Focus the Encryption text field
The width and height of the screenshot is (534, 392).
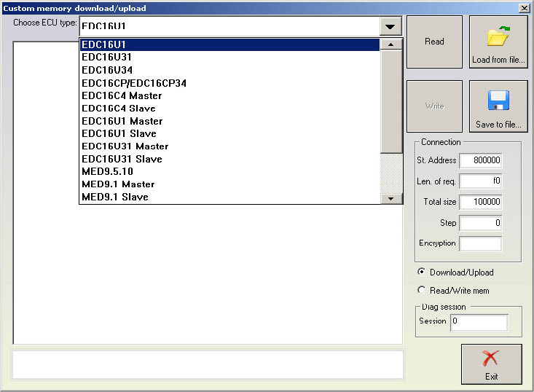(x=481, y=243)
